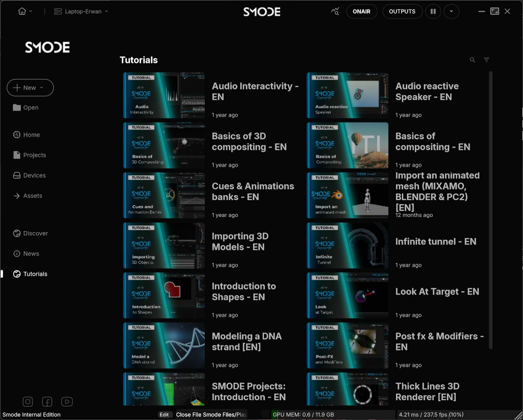Click the "Post fx & Modifiers - EN" title
The height and width of the screenshot is (420, 523).
440,342
